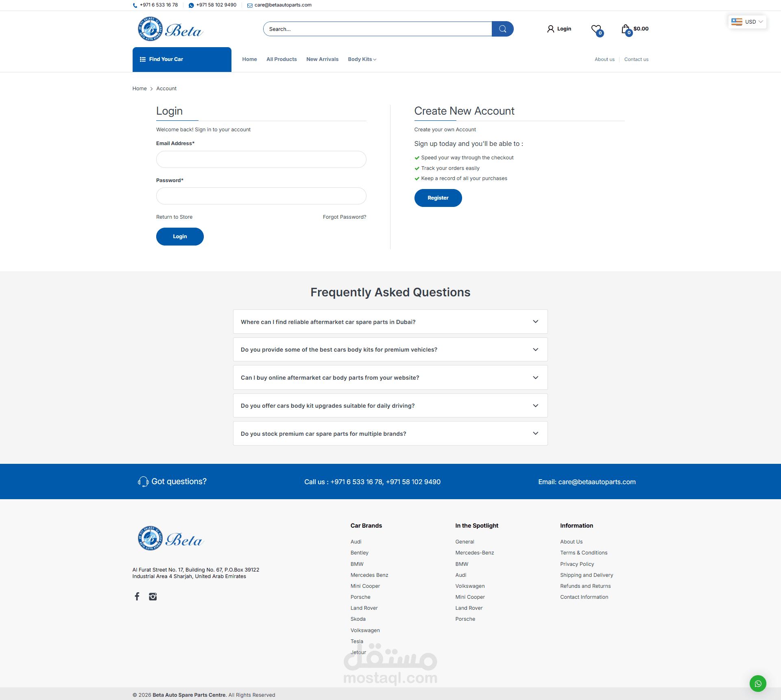Expand the Body Kits menu
781x700 pixels.
click(362, 59)
